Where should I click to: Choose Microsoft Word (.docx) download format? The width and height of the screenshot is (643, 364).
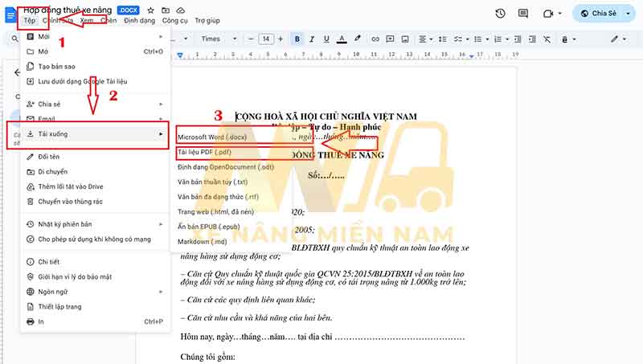pos(214,137)
